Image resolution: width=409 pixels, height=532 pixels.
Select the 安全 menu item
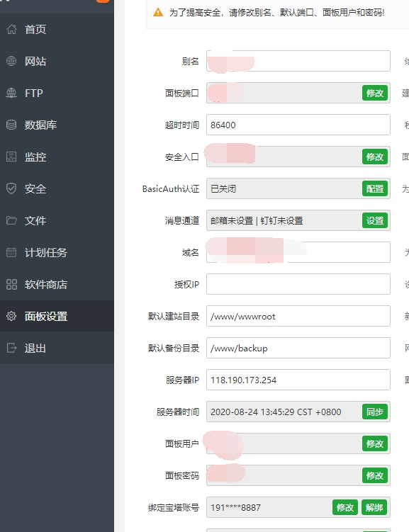pos(57,188)
